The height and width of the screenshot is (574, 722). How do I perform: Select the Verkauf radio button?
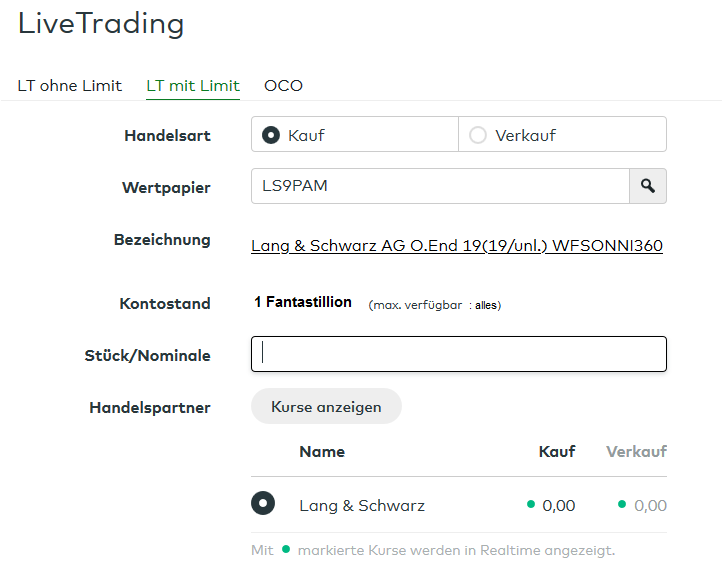pos(478,135)
